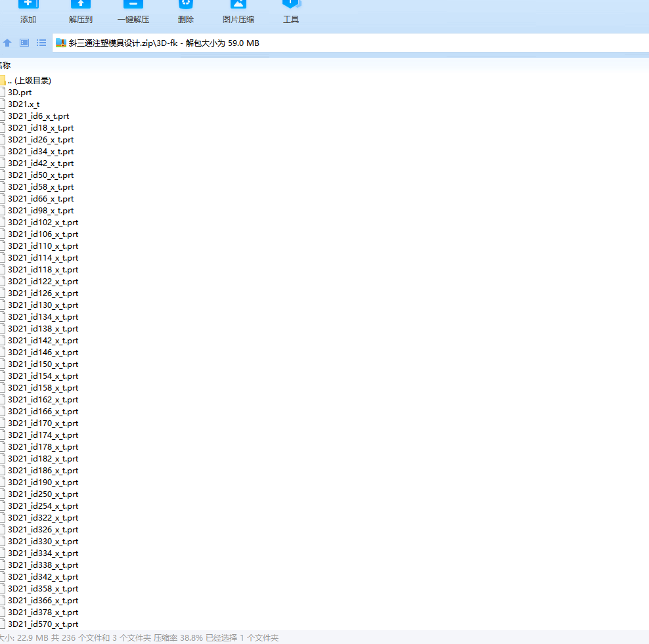
Task: Select the file 3D21_id162_x_t.prt
Action: point(43,400)
